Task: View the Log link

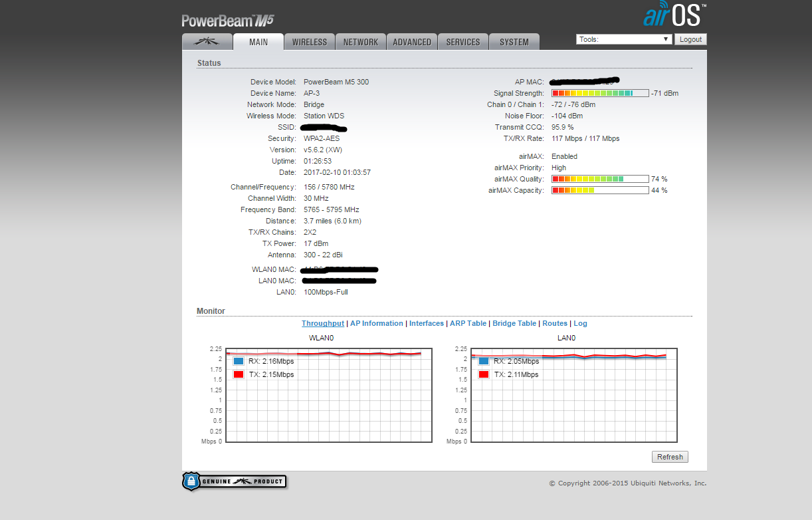Action: tap(580, 323)
